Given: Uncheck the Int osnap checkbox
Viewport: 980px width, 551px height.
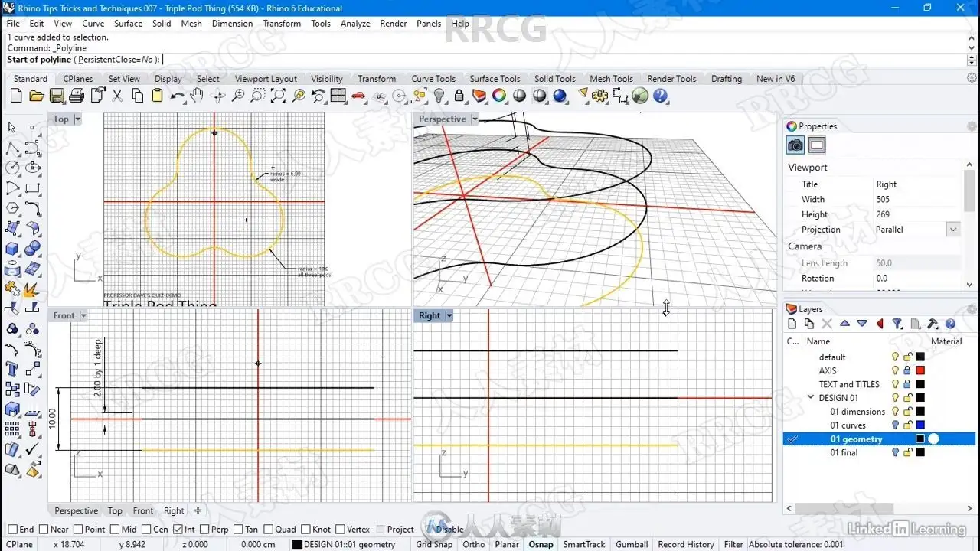Looking at the screenshot, I should 178,529.
